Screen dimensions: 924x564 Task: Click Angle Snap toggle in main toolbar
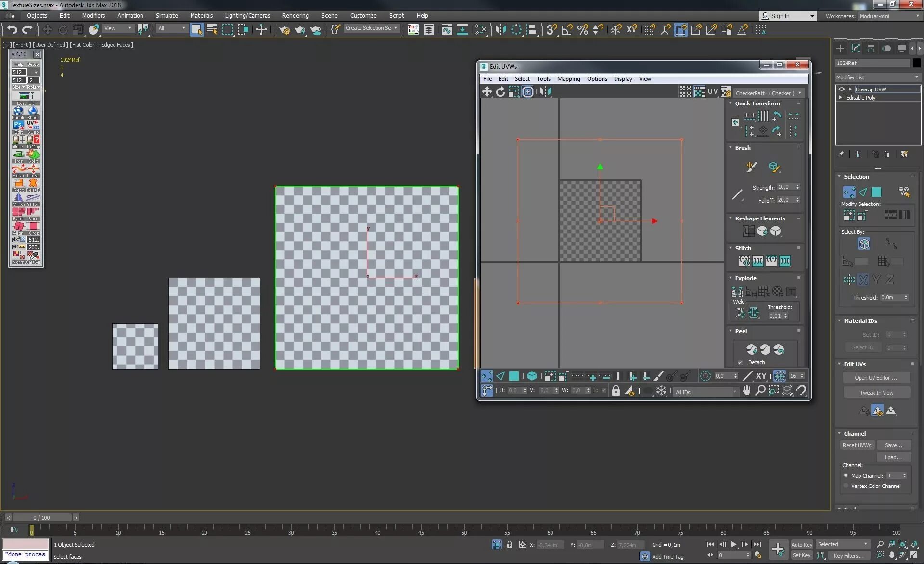(567, 30)
